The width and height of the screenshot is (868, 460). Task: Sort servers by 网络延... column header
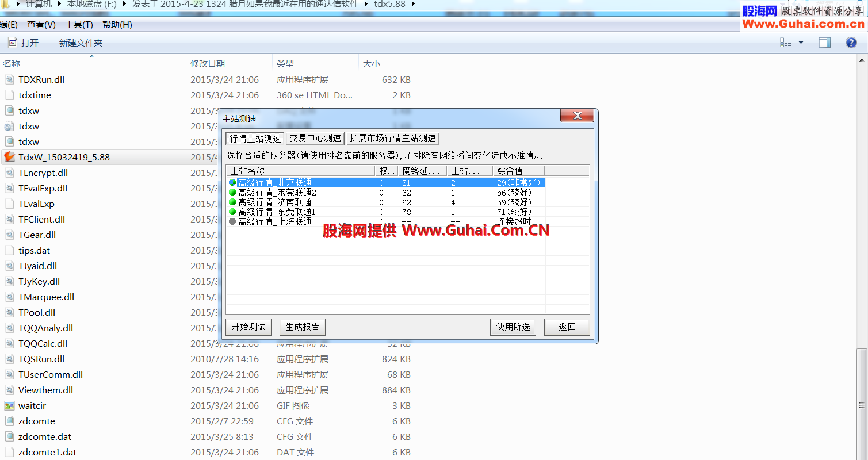click(x=423, y=171)
